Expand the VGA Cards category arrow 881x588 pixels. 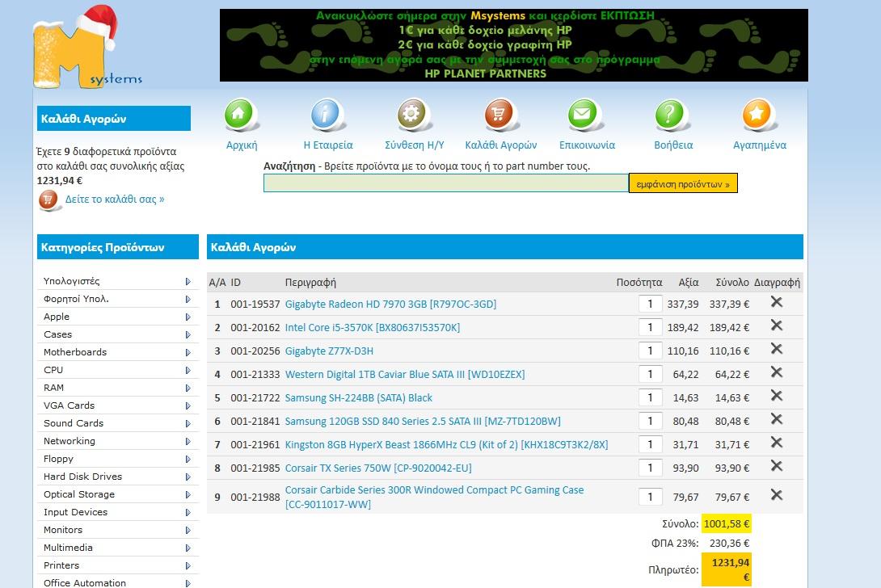click(x=188, y=406)
